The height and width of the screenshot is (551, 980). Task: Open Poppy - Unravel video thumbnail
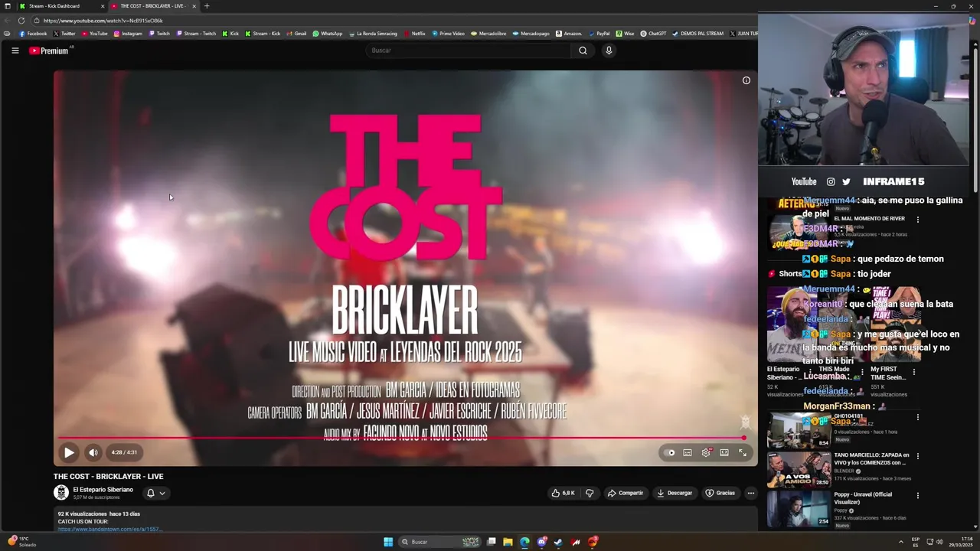[799, 509]
